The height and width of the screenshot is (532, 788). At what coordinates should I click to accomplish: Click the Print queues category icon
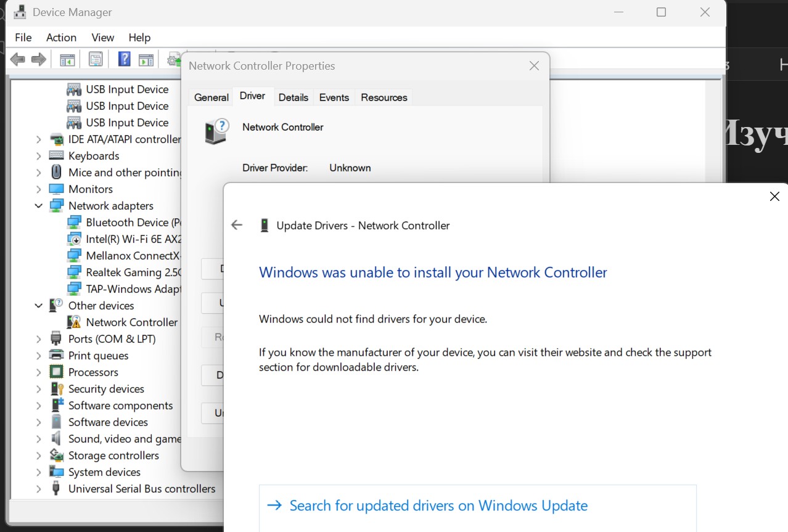pyautogui.click(x=56, y=356)
